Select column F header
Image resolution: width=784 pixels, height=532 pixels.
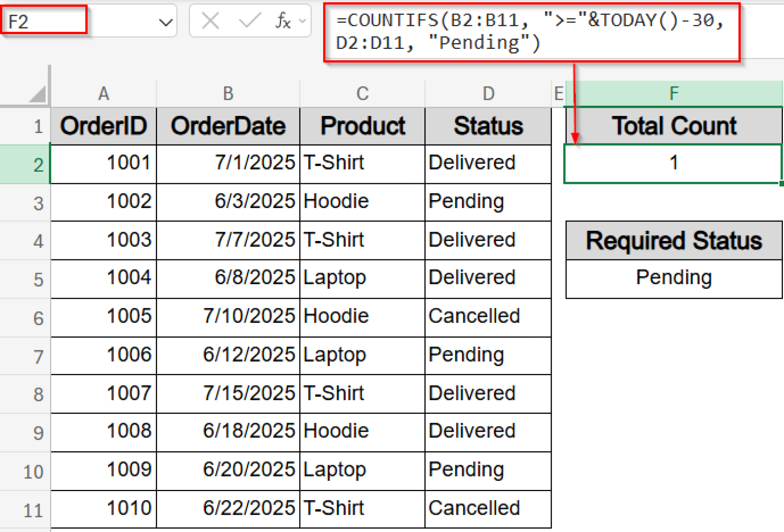point(673,93)
